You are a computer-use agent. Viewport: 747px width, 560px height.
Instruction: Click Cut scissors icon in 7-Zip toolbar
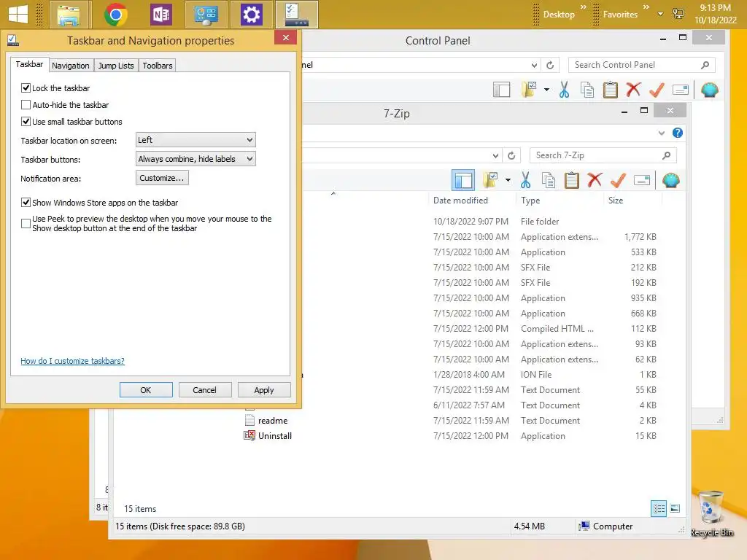point(525,180)
